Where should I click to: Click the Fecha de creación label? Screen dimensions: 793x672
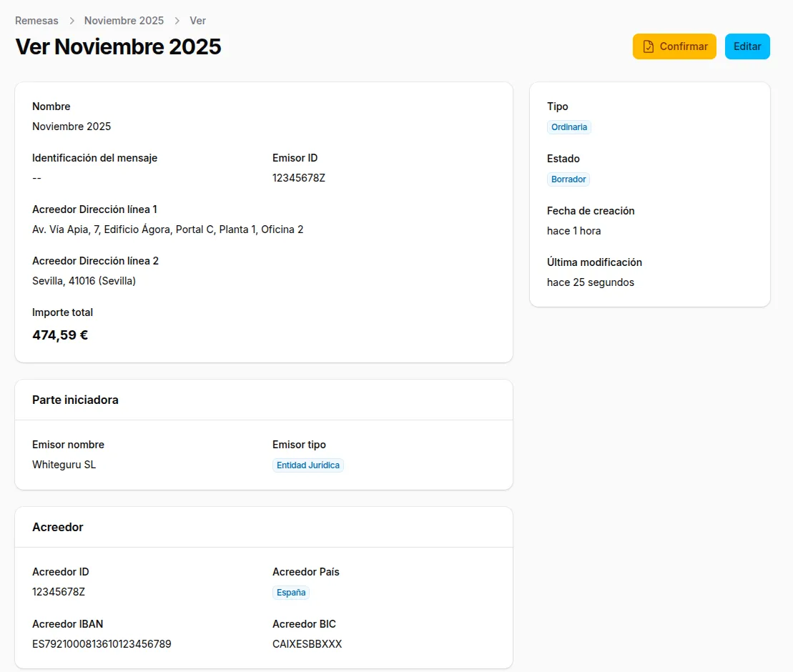(x=591, y=211)
